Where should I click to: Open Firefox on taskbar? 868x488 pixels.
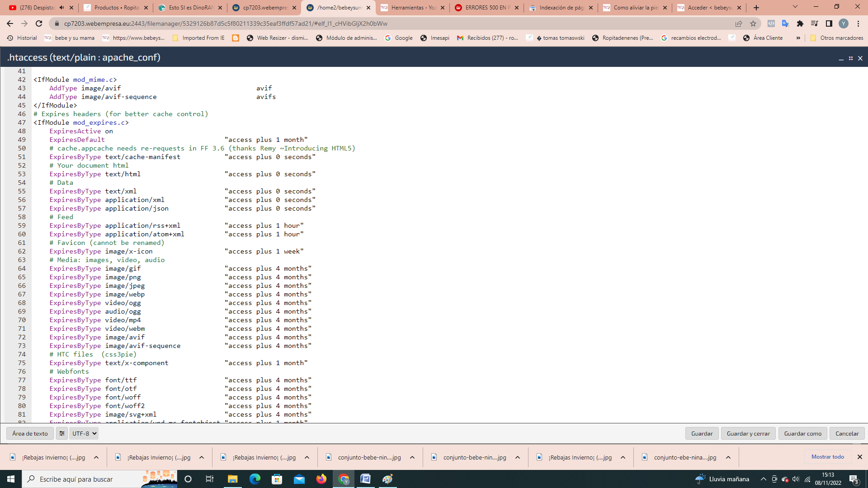click(x=321, y=479)
